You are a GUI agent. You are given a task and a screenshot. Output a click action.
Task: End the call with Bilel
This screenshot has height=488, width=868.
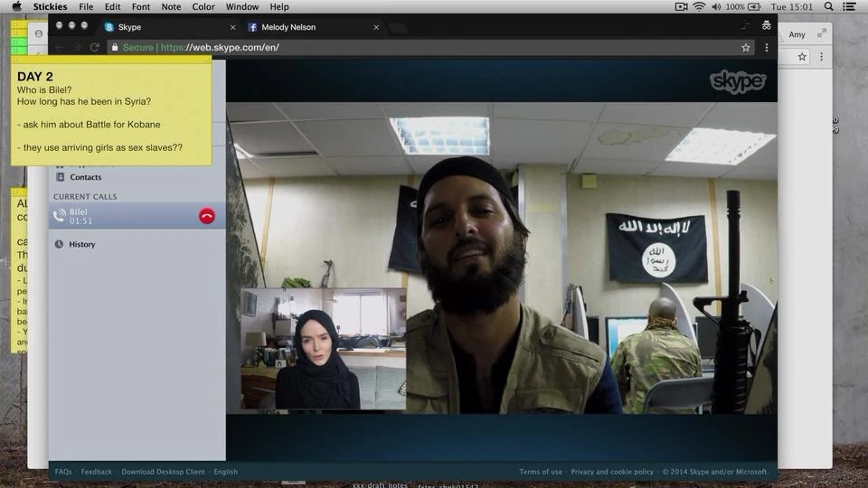click(206, 216)
